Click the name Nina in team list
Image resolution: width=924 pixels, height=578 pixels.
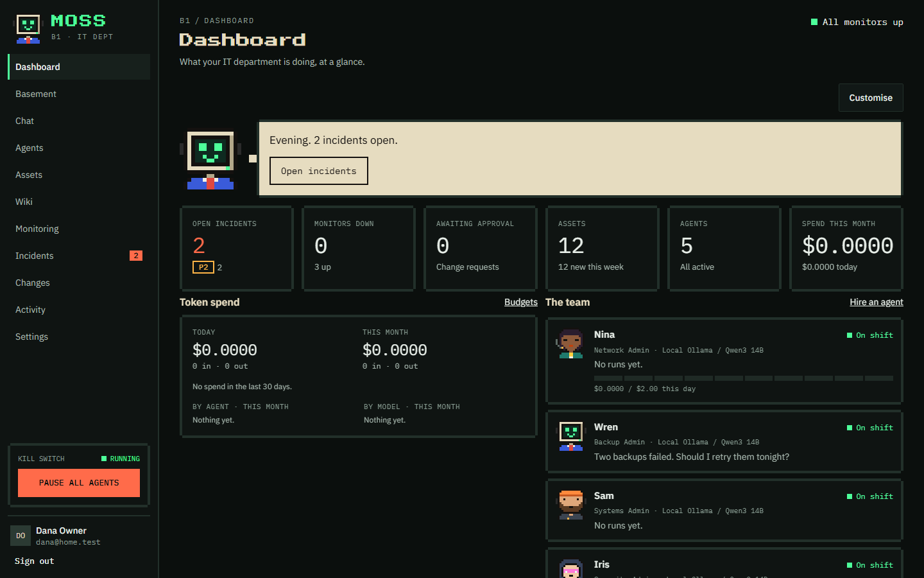tap(604, 335)
